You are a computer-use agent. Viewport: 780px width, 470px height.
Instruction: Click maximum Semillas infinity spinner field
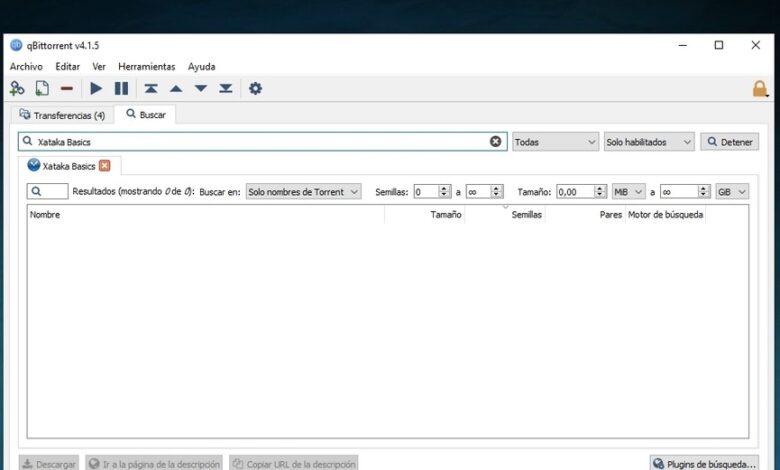click(485, 191)
